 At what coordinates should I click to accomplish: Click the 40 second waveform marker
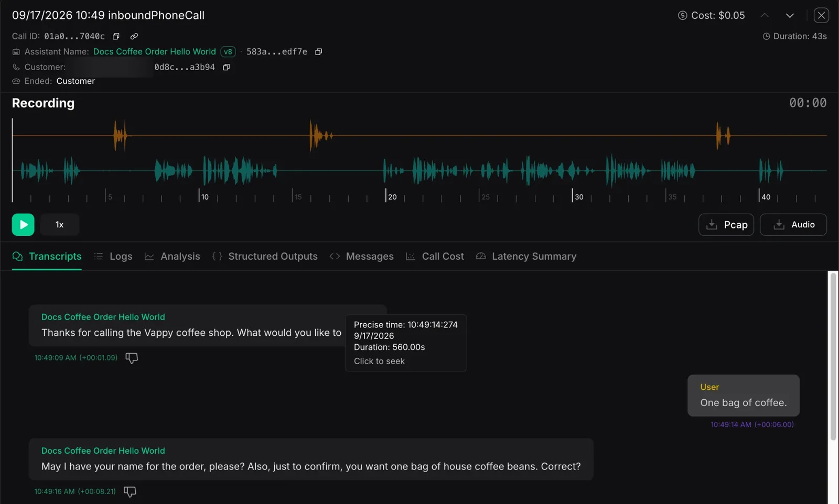coord(766,196)
